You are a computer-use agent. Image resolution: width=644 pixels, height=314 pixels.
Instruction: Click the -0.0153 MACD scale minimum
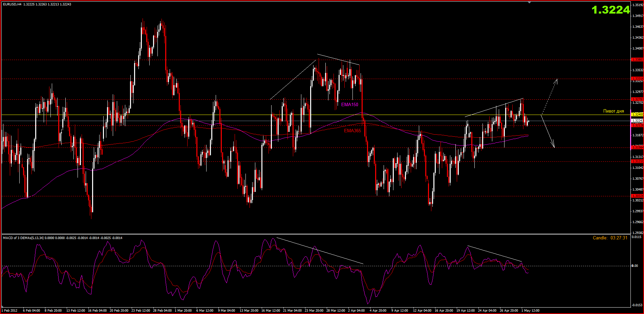click(x=637, y=305)
